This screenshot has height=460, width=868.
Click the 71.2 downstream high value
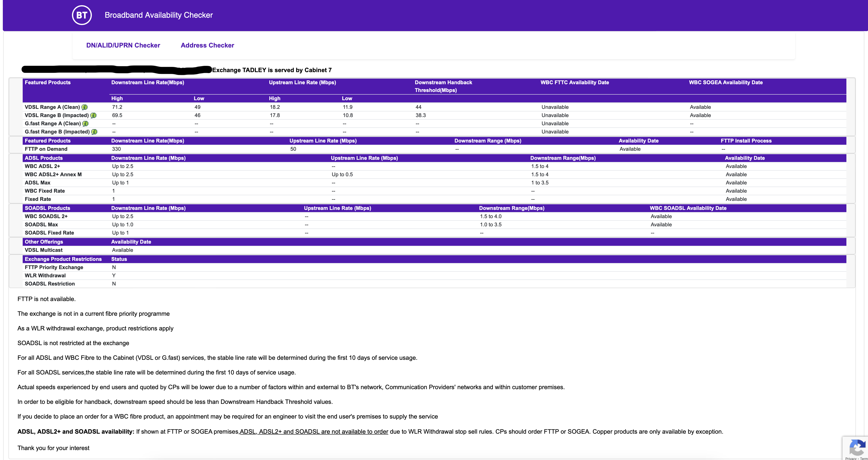pyautogui.click(x=117, y=107)
